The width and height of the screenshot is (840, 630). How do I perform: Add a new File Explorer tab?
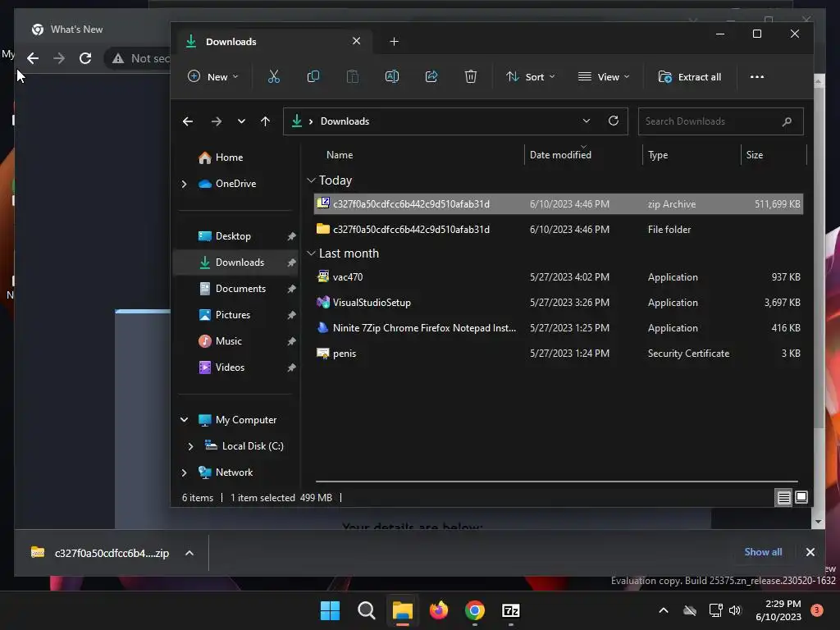click(x=394, y=41)
